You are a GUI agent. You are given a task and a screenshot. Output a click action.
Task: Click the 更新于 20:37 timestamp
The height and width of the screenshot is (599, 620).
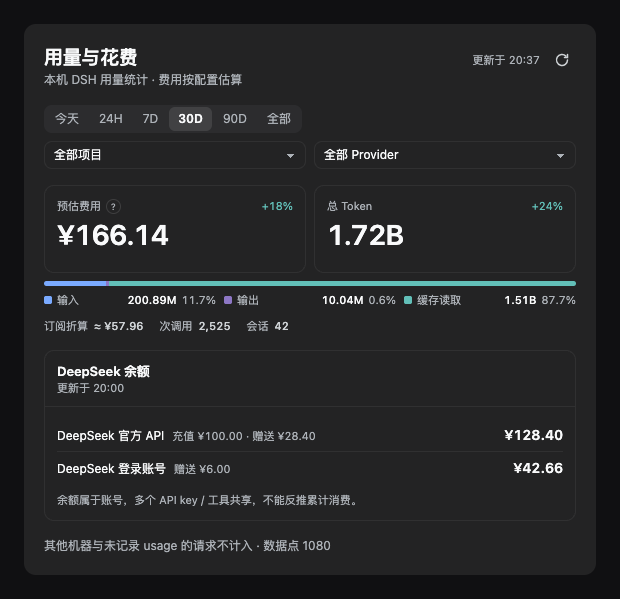(x=506, y=60)
